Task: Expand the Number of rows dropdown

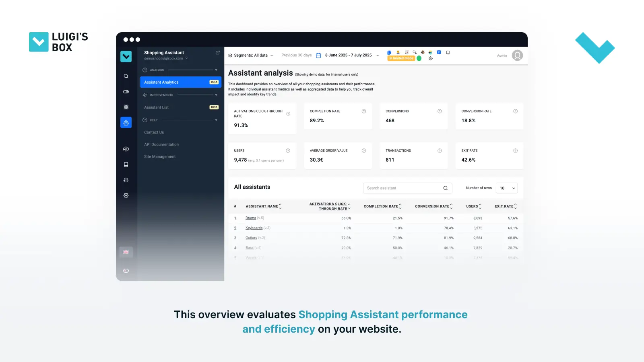Action: click(x=507, y=188)
